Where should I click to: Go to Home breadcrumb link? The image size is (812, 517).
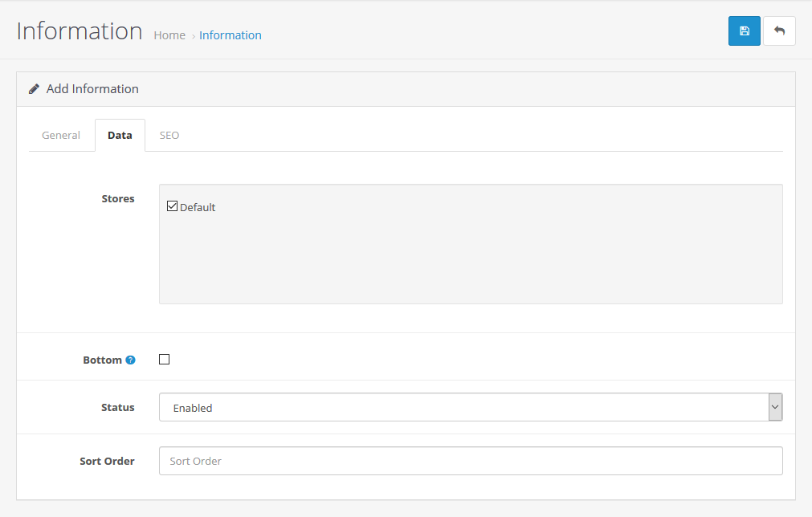[169, 35]
